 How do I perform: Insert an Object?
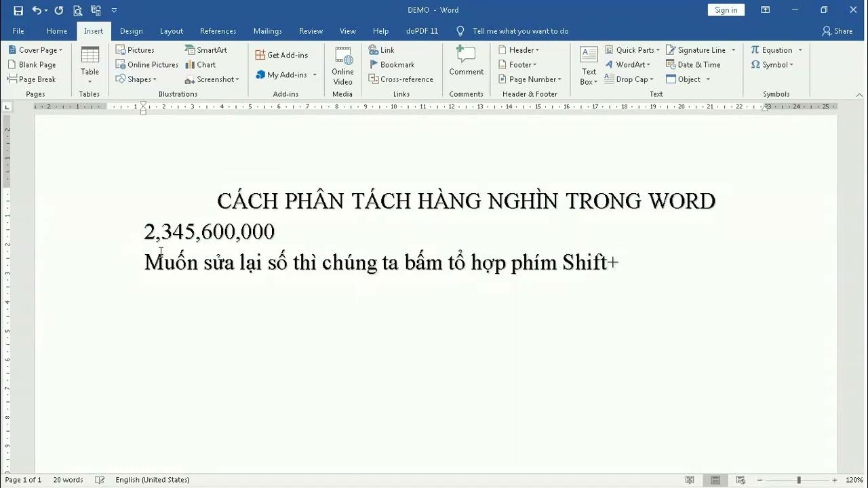(688, 79)
